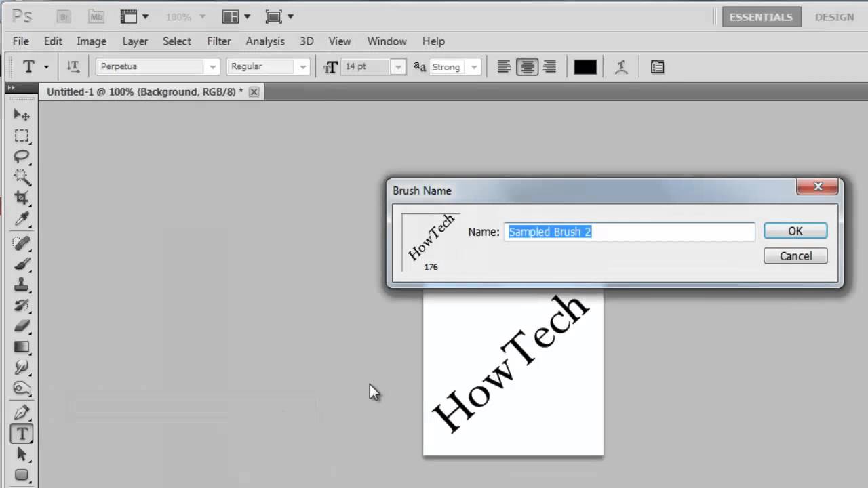Viewport: 868px width, 488px height.
Task: Open the Select menu
Action: coord(177,41)
